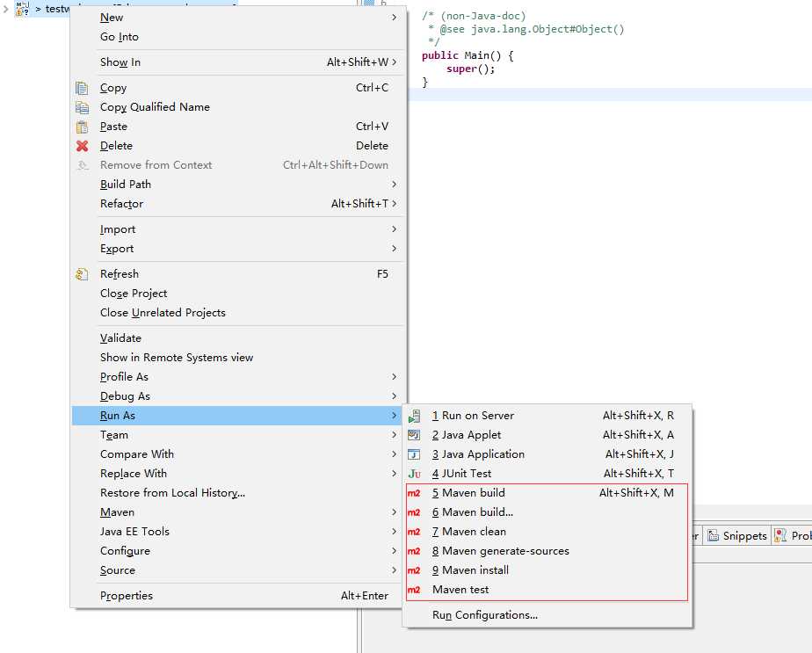
Task: Open 6 Maven build... dialog
Action: point(547,512)
